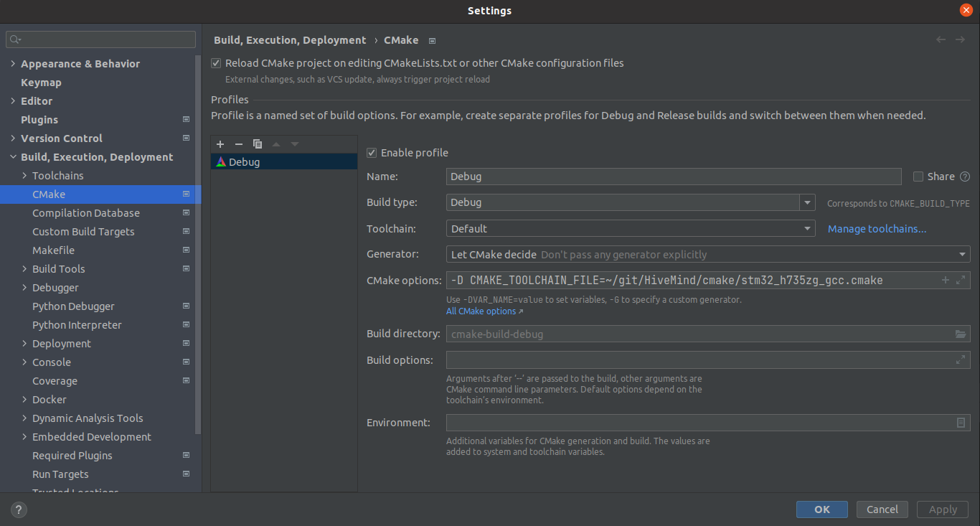This screenshot has width=980, height=526.
Task: Click project icon next to Run Targets
Action: coord(187,474)
